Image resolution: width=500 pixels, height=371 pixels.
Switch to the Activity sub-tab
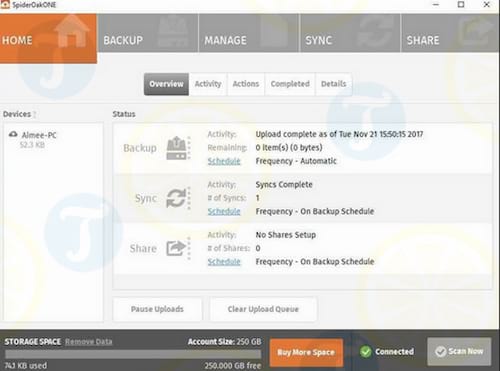(208, 84)
